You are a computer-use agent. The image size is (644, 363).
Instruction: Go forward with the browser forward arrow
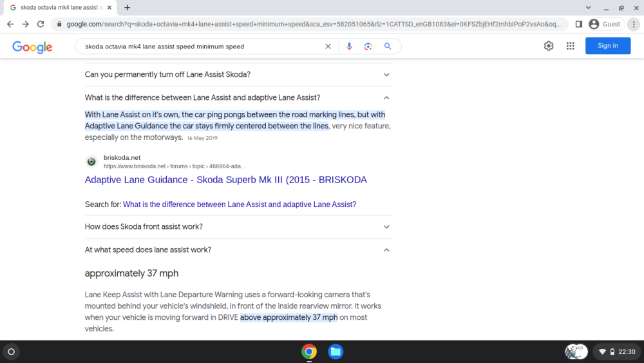[26, 25]
